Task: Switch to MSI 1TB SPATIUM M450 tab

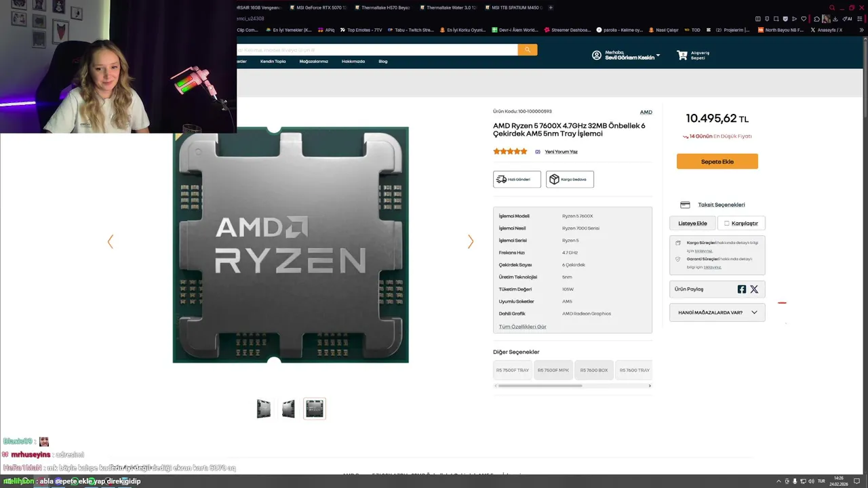Action: (x=512, y=7)
